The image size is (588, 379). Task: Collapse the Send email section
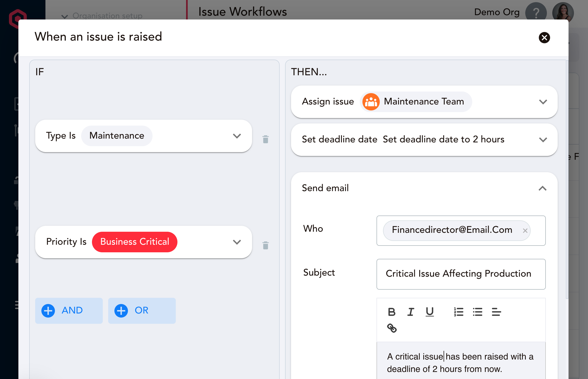tap(542, 188)
